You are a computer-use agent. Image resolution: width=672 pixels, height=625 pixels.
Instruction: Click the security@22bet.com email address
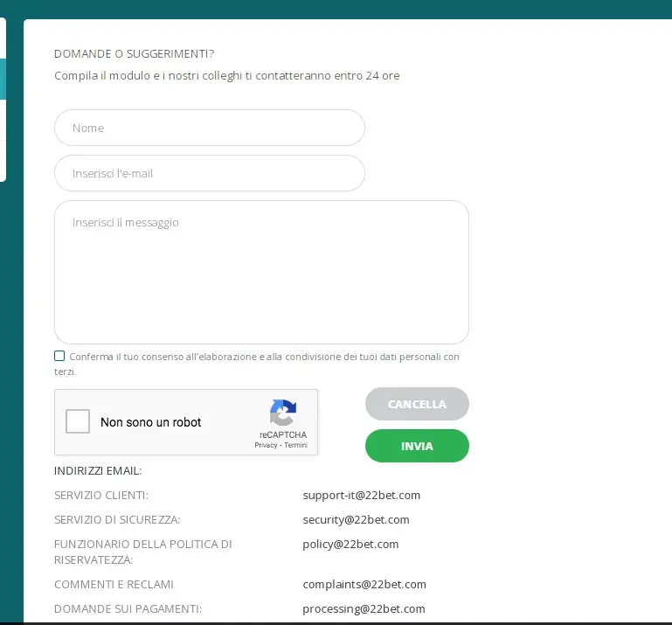click(356, 519)
